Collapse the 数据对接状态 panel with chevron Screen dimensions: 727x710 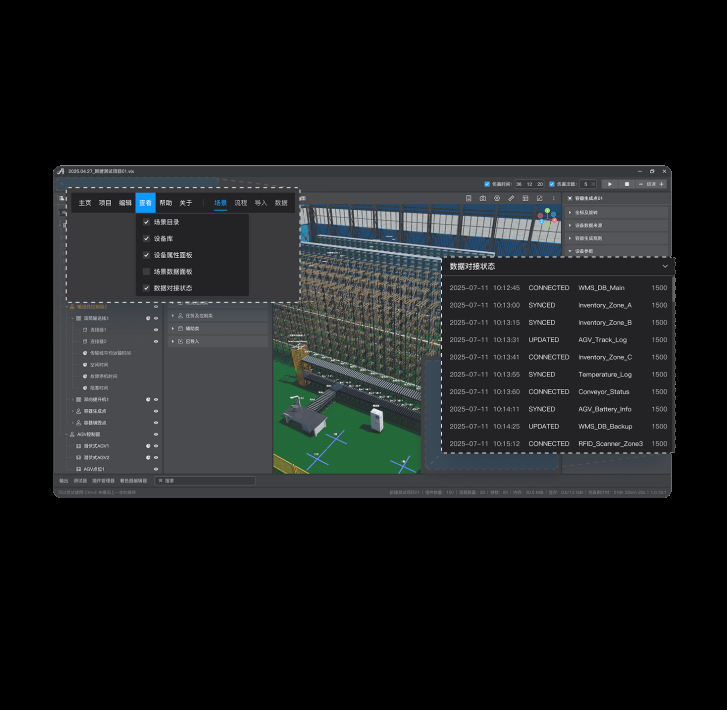pos(665,266)
